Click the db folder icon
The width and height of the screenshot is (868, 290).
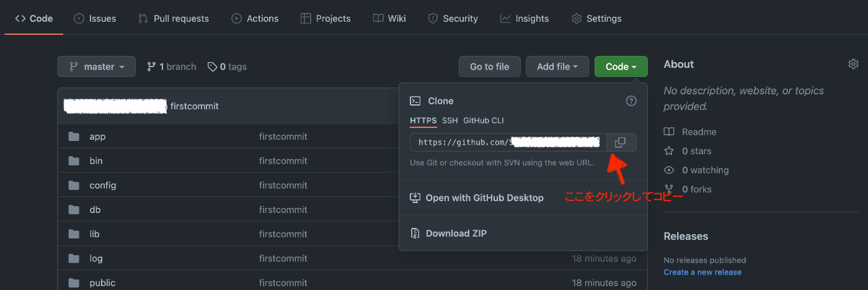pos(74,209)
